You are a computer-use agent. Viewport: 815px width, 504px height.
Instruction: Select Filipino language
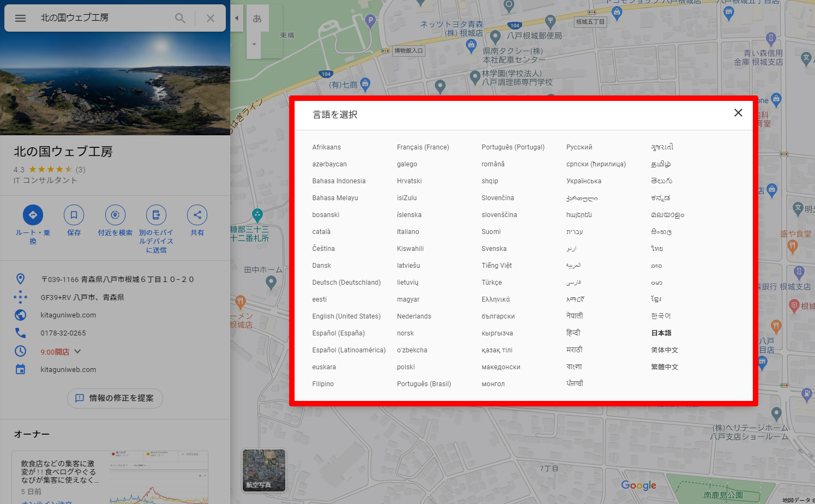tap(323, 384)
